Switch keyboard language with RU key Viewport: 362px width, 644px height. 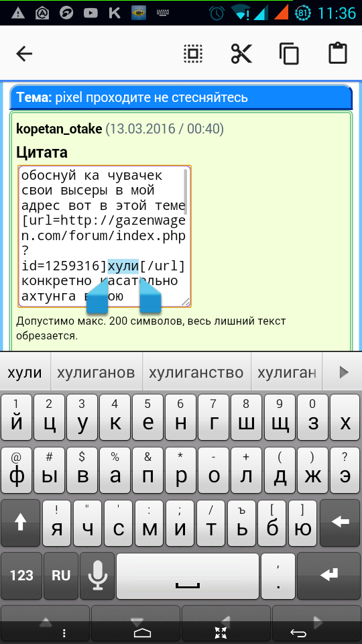pyautogui.click(x=61, y=576)
